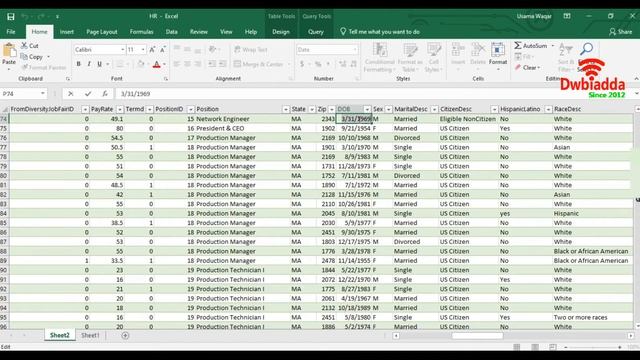Open the Calibri font name dropdown
This screenshot has height=360, width=640.
[x=122, y=49]
